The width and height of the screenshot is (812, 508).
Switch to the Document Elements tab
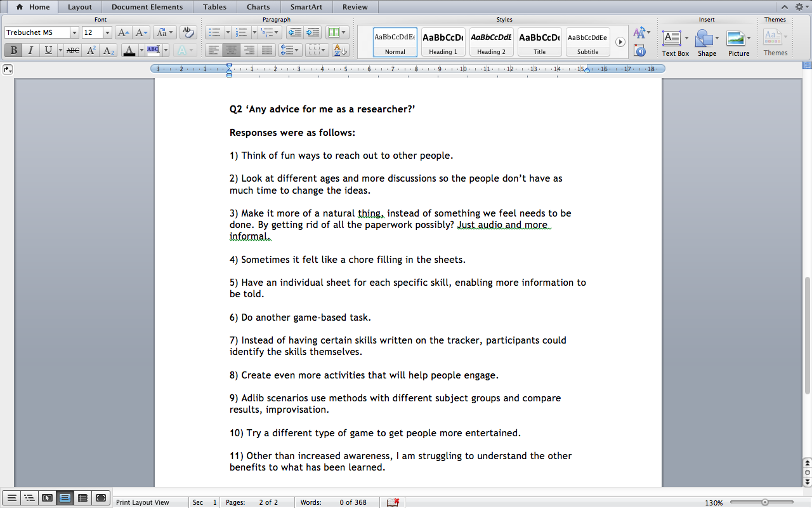(x=147, y=7)
